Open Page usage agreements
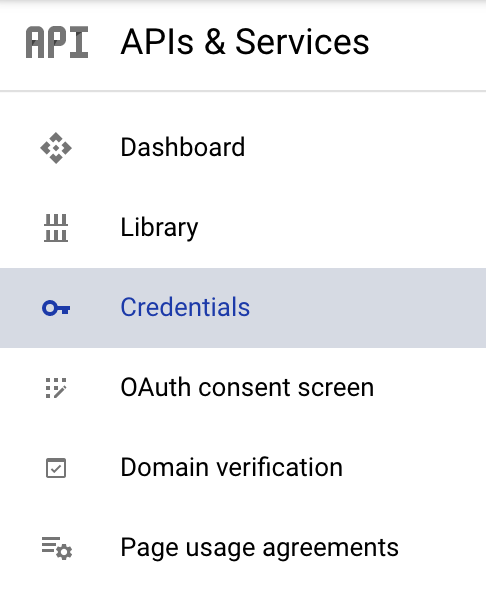The width and height of the screenshot is (486, 598). tap(243, 548)
